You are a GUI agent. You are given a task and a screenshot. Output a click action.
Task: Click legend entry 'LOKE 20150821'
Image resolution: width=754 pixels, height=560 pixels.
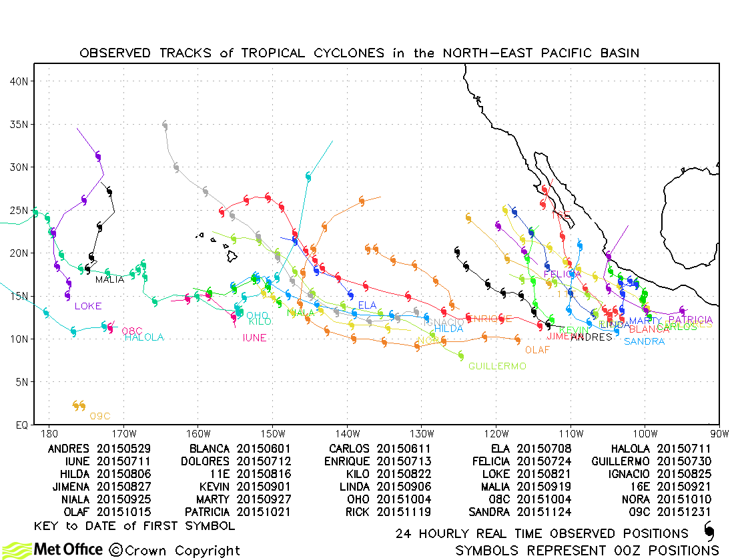tap(526, 474)
